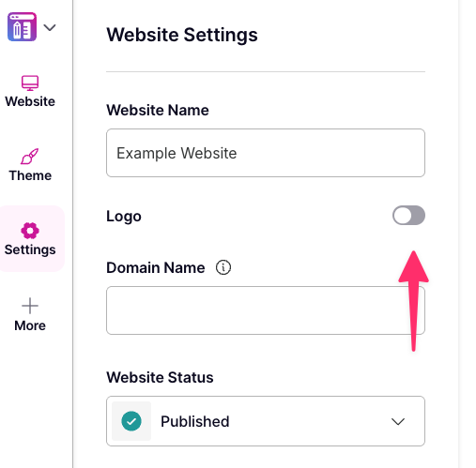Click the green Published checkmark icon
Viewport: 476px width, 468px height.
click(131, 421)
